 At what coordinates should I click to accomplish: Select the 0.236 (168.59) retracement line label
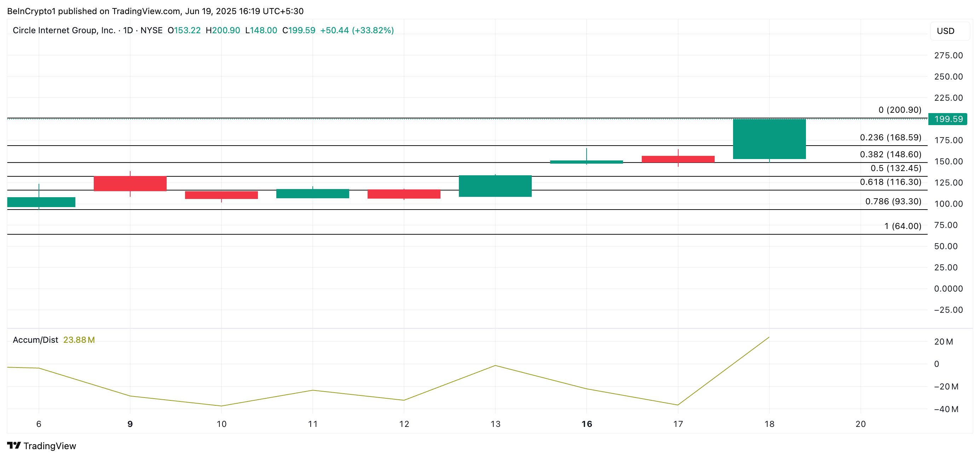click(x=890, y=137)
